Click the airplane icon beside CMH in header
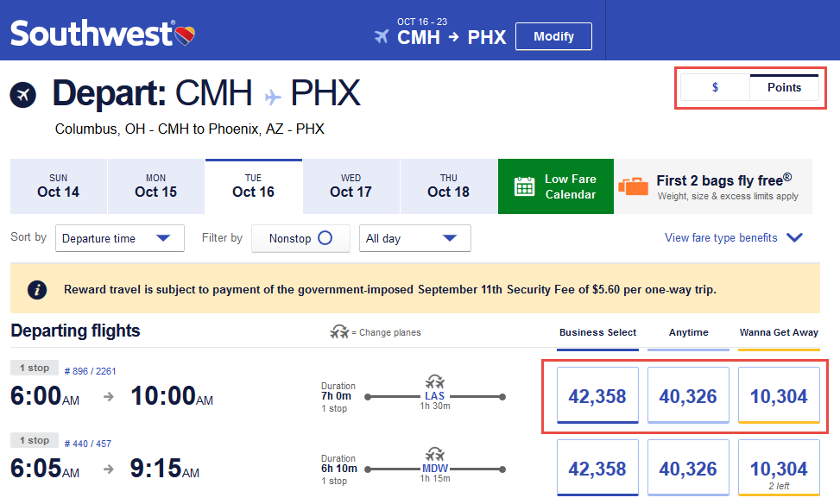This screenshot has height=504, width=840. point(382,36)
